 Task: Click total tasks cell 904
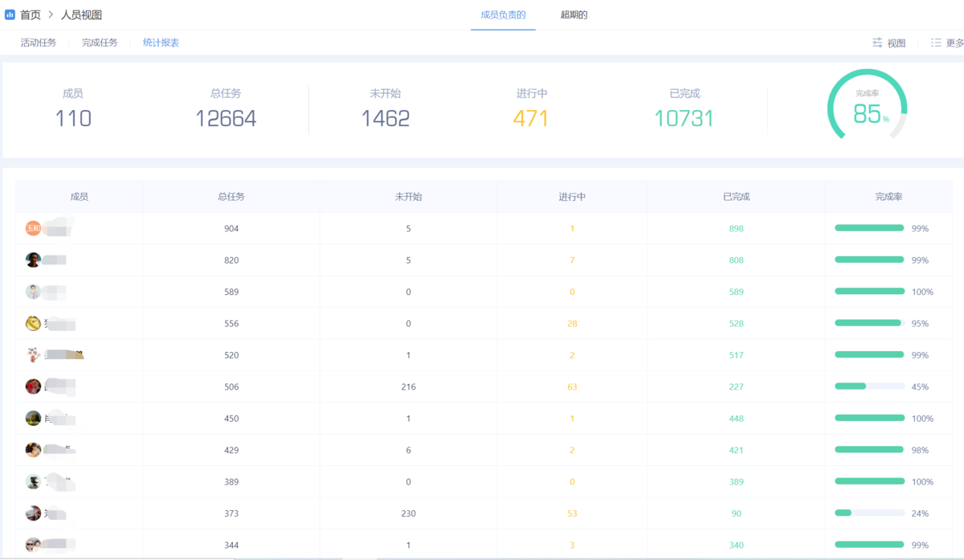(x=231, y=229)
